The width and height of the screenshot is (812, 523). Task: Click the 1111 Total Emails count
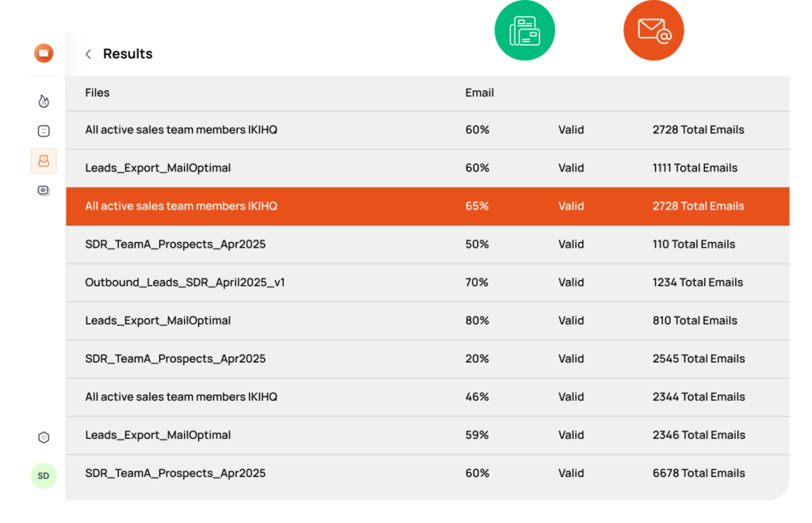[x=695, y=168]
